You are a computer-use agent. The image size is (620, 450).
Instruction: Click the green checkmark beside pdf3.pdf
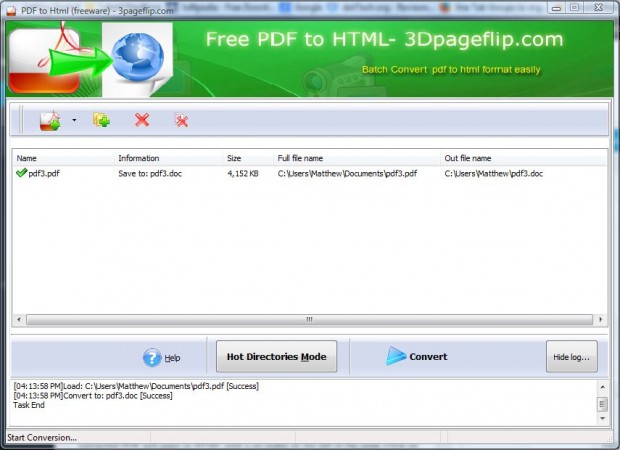point(21,173)
